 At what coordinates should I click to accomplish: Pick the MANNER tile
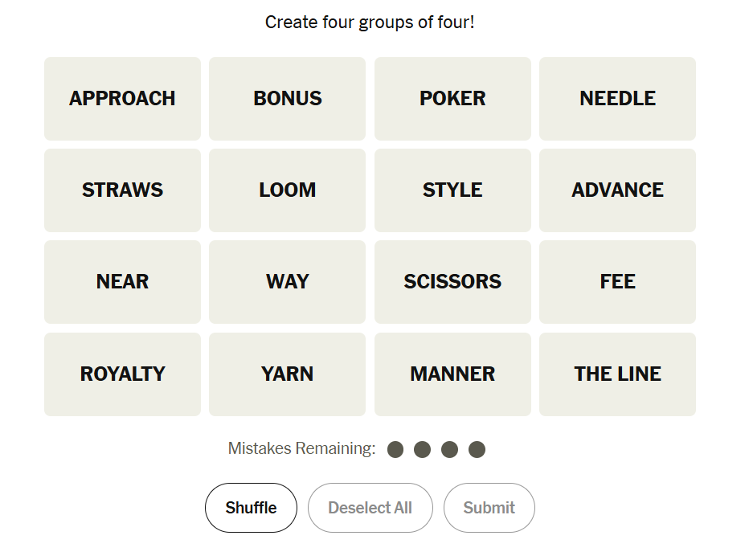click(452, 374)
